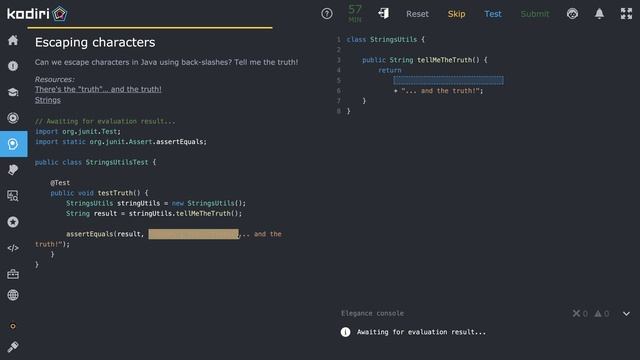Image resolution: width=640 pixels, height=360 pixels.
Task: Click the Test button
Action: (x=493, y=14)
